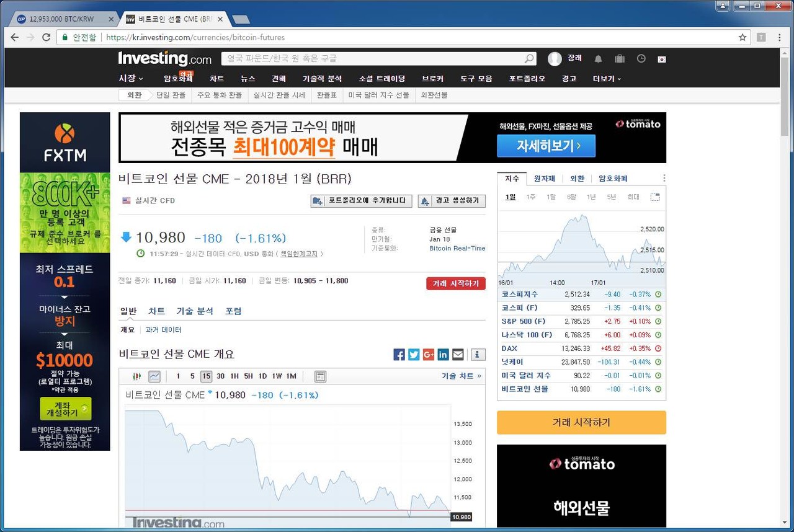Click 포트폴리오에 추가합니다 button
This screenshot has width=794, height=532.
coord(361,201)
